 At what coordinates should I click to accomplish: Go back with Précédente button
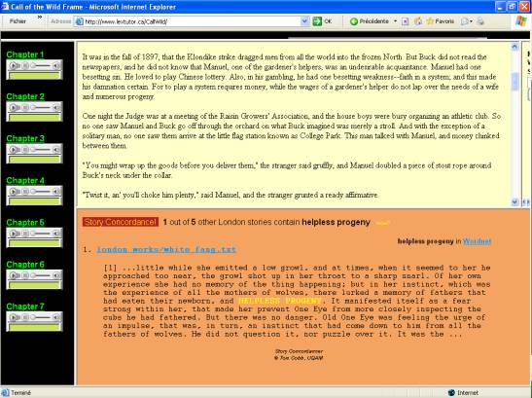(x=370, y=21)
